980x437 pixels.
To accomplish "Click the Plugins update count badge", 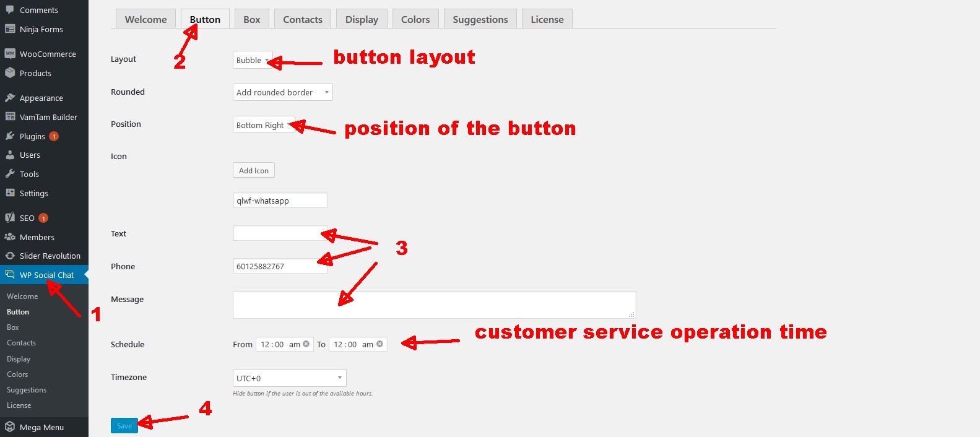I will point(54,136).
